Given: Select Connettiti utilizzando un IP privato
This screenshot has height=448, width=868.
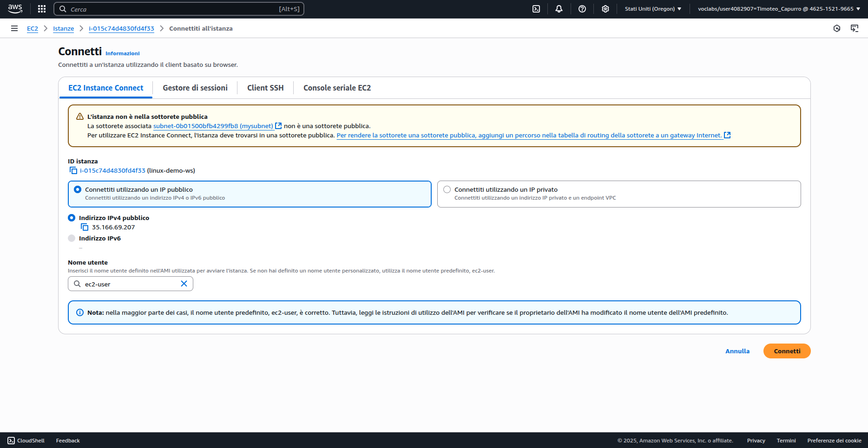Looking at the screenshot, I should pos(619,194).
